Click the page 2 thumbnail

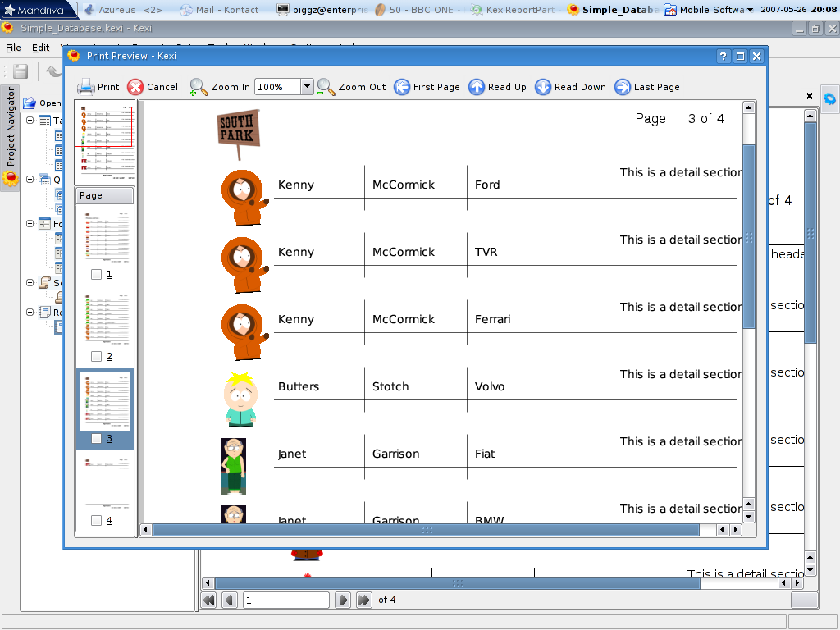(x=106, y=318)
